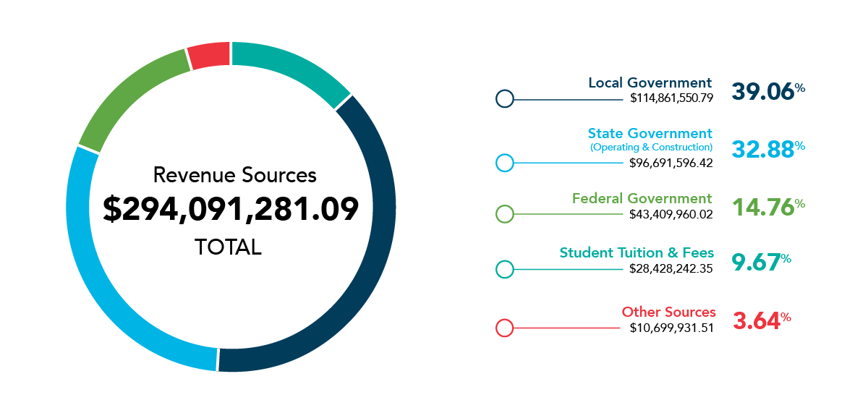The image size is (868, 413).
Task: Select the red Other Sources donut segment
Action: pyautogui.click(x=209, y=56)
